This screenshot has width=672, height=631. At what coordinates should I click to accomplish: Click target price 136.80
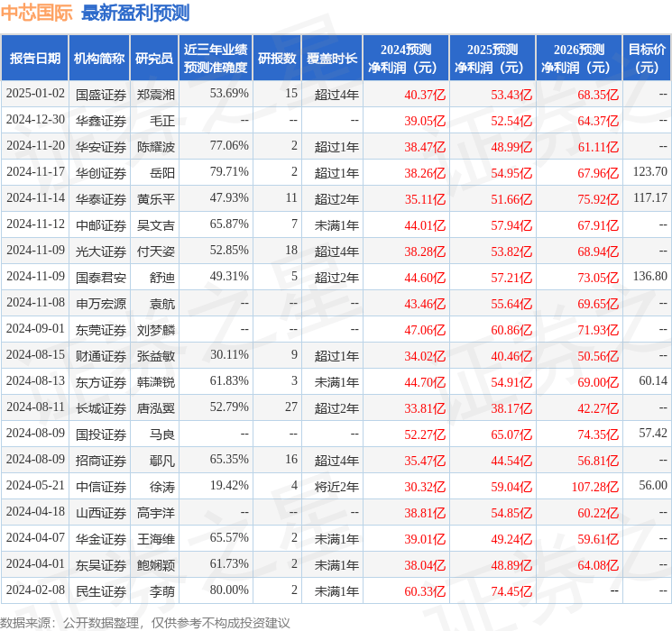pos(650,276)
